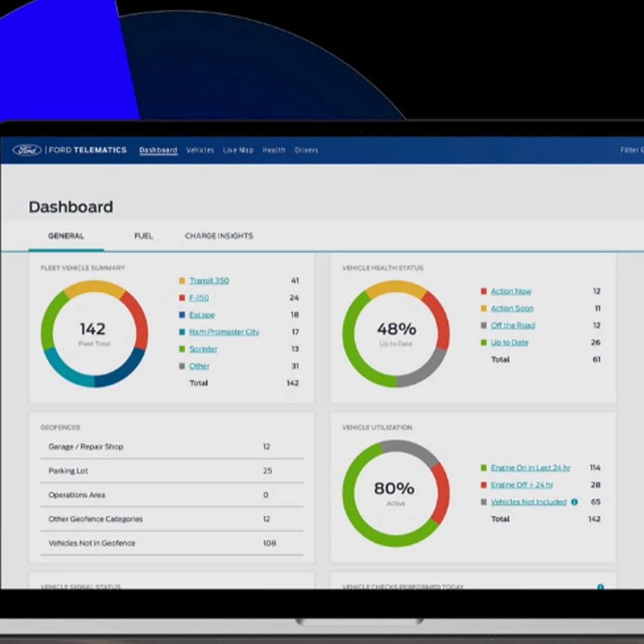The height and width of the screenshot is (644, 644).
Task: Click the Ford oval logo
Action: pos(27,150)
